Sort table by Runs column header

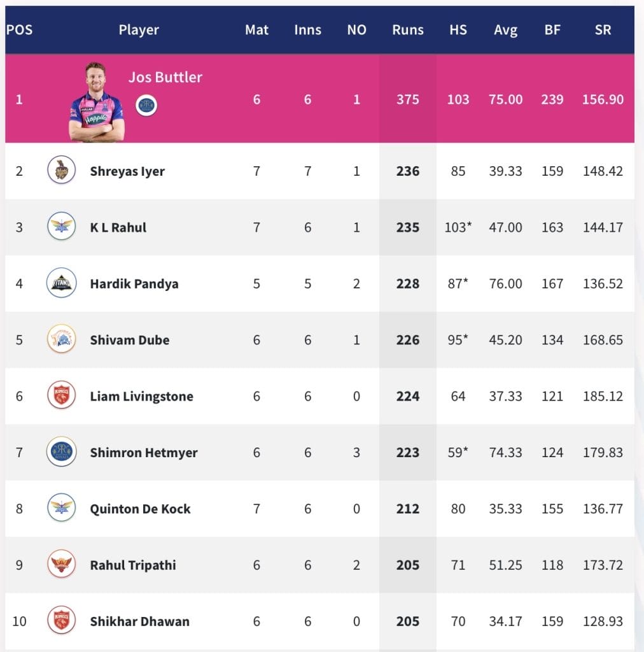pos(407,30)
